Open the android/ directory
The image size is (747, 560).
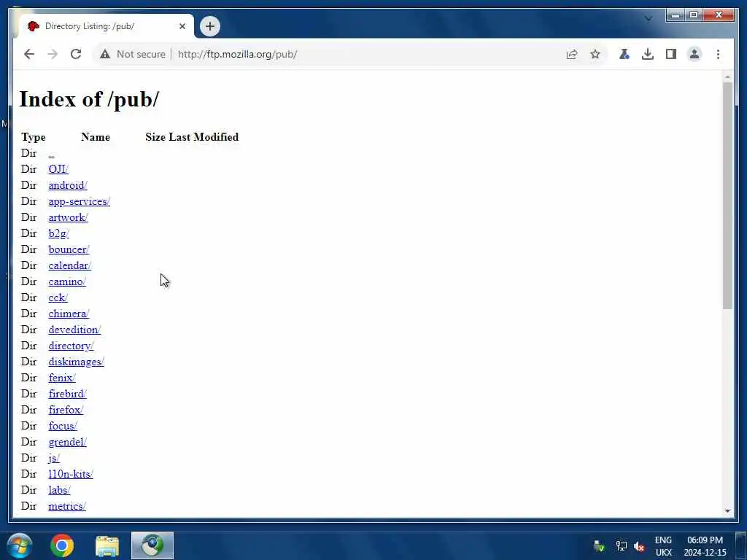[68, 186]
